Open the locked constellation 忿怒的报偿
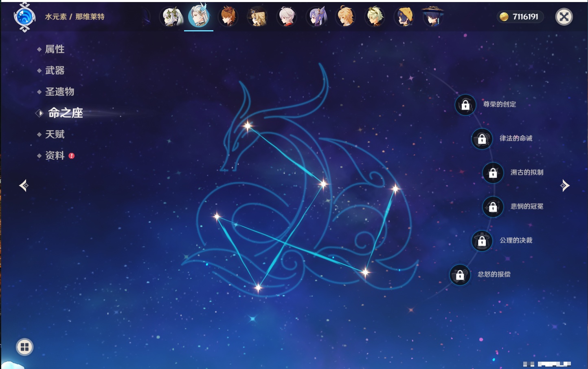 click(460, 275)
